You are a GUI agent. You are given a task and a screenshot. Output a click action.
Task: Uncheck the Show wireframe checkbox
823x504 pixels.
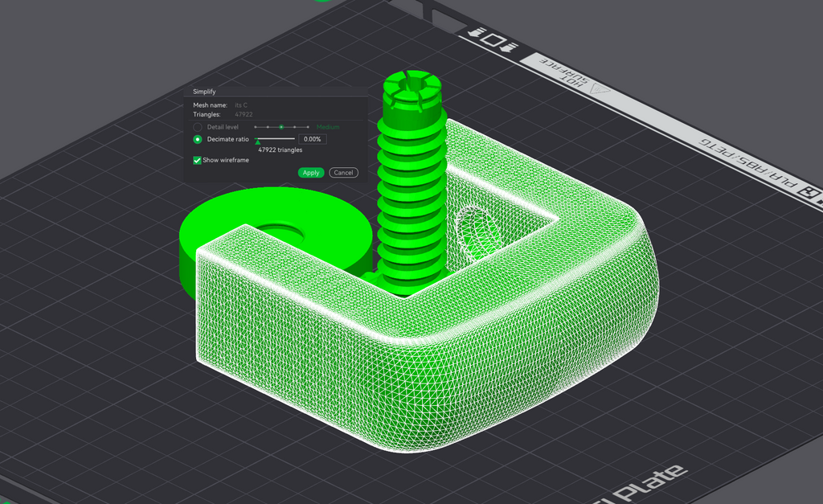[x=198, y=160]
